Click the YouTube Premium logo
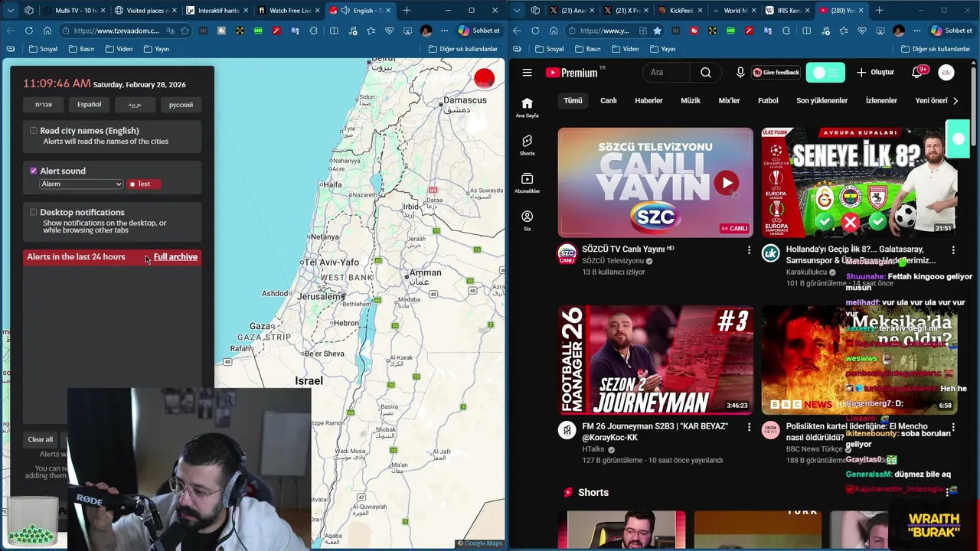This screenshot has width=980, height=551. tap(571, 73)
